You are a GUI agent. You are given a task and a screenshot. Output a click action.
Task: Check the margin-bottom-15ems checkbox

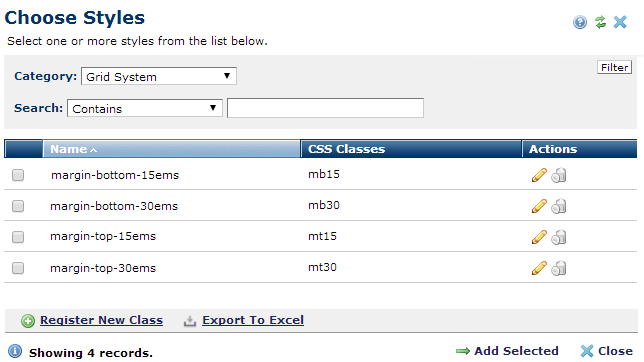tap(18, 175)
